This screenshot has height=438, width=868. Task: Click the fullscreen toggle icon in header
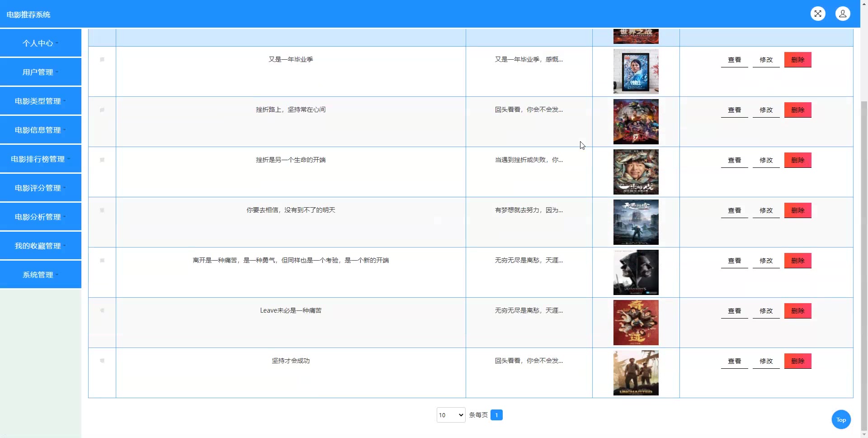818,14
